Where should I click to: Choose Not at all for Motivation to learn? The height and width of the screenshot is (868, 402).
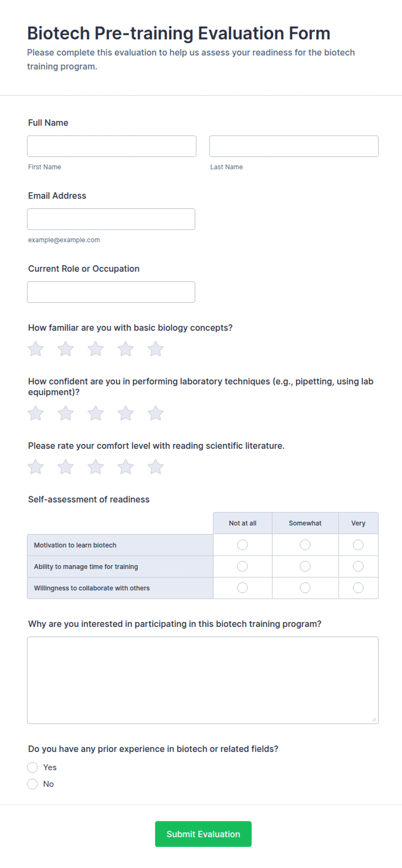(x=242, y=545)
